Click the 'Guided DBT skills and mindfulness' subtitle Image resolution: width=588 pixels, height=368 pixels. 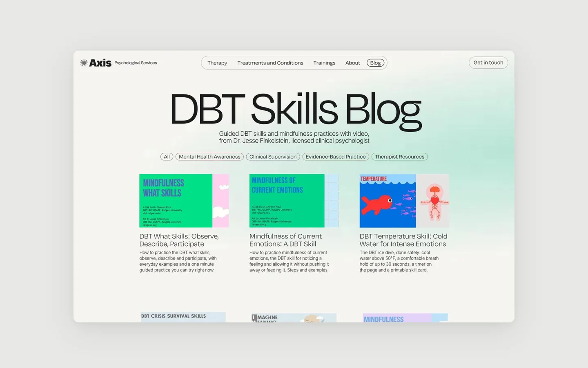294,137
